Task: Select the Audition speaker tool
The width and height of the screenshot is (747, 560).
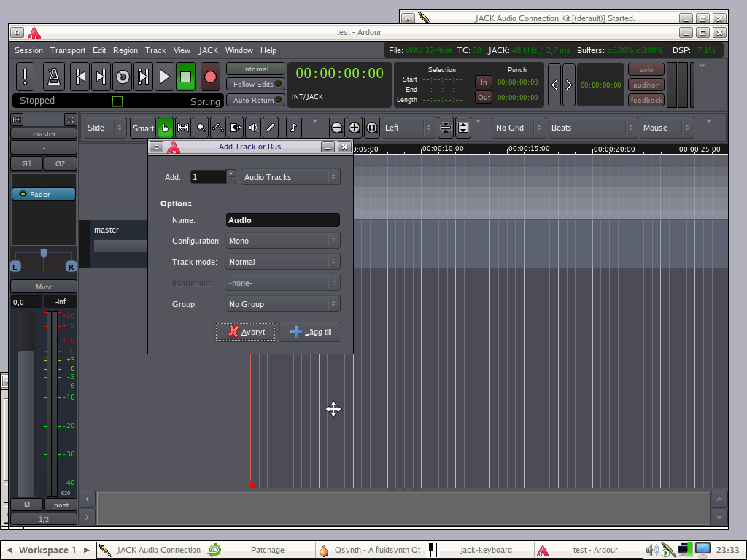Action: pyautogui.click(x=253, y=128)
